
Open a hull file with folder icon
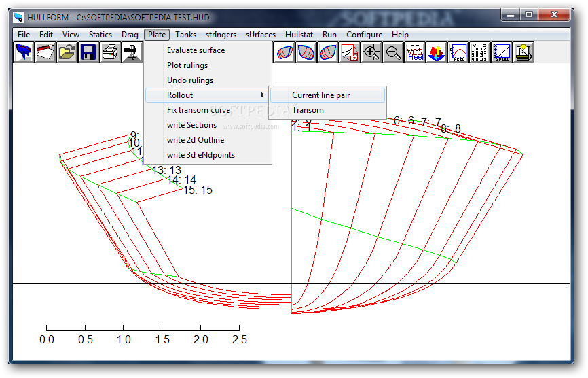tap(67, 52)
